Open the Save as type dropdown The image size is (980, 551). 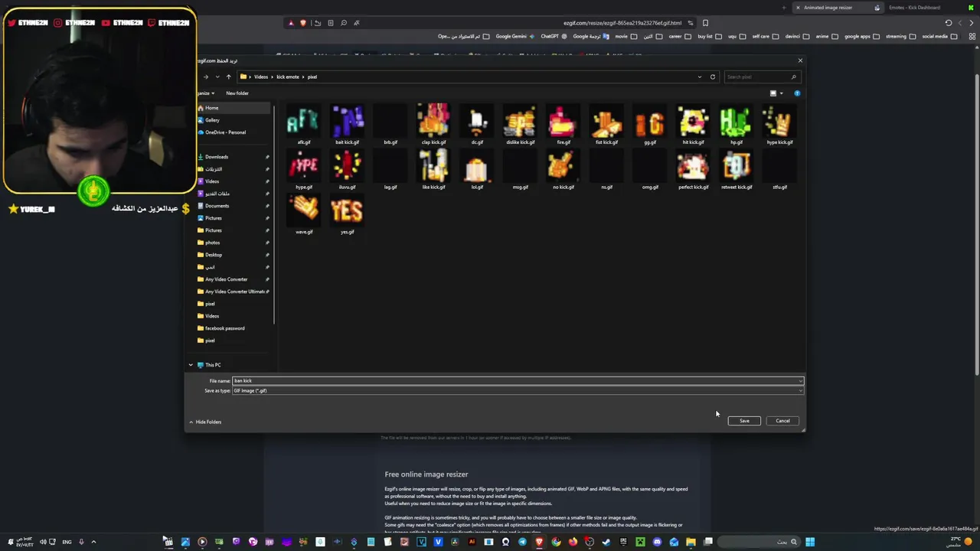click(518, 390)
